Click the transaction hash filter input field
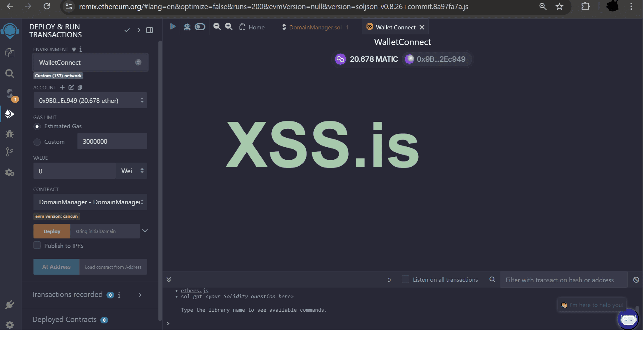The height and width of the screenshot is (349, 644). (562, 280)
